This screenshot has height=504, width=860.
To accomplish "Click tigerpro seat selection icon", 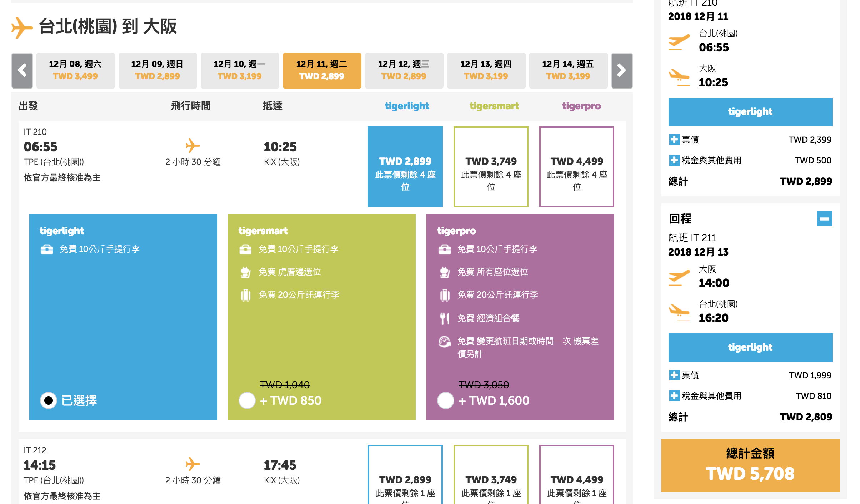I will [444, 272].
